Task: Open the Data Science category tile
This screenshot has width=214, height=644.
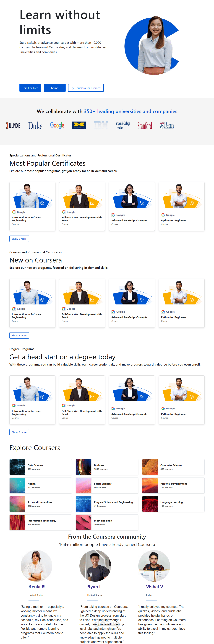Action: 41,467
